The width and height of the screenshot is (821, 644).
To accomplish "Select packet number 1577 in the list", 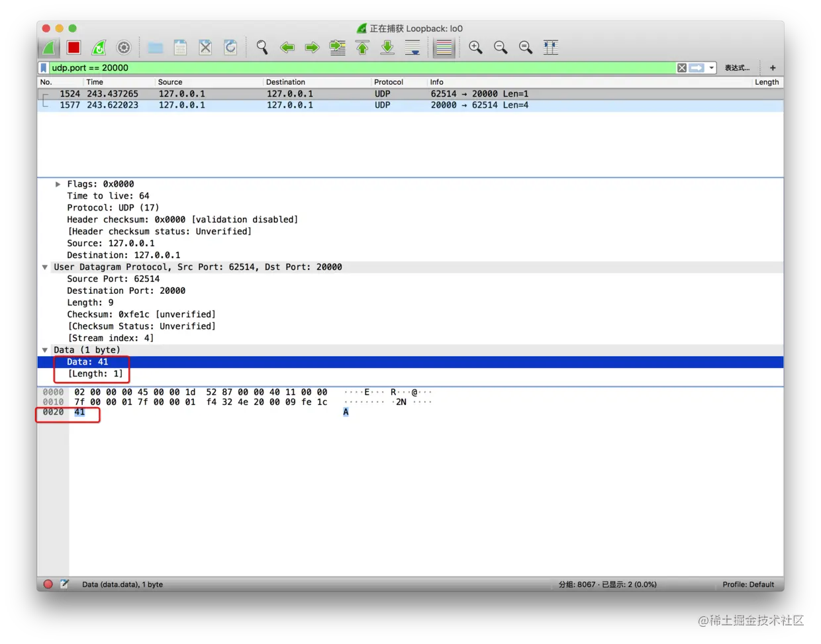I will tap(410, 105).
